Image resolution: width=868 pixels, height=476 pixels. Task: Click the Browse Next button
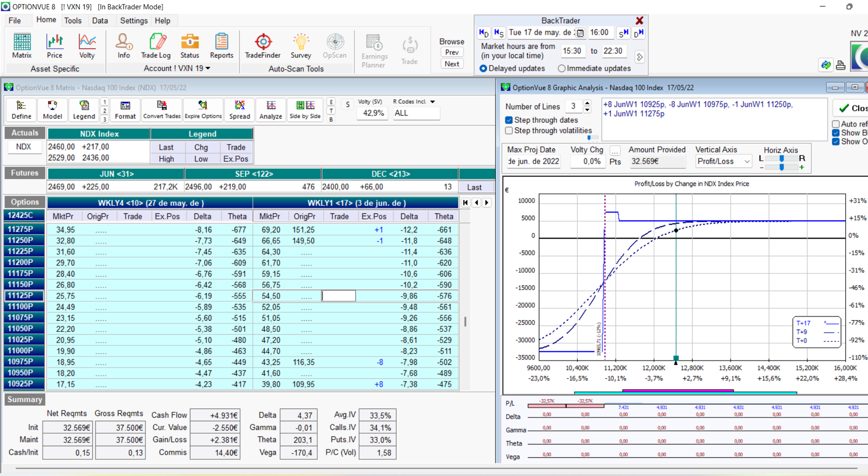pyautogui.click(x=452, y=64)
